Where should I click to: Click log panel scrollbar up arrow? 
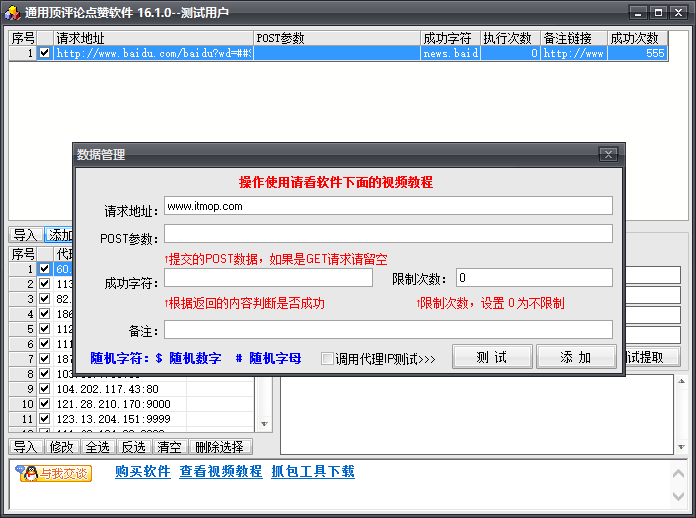(681, 381)
